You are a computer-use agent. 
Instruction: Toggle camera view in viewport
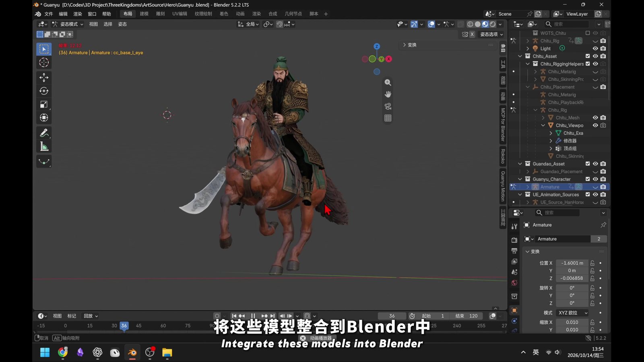[388, 106]
